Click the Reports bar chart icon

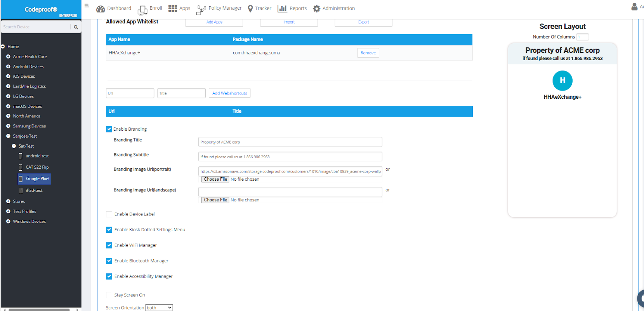pyautogui.click(x=282, y=8)
